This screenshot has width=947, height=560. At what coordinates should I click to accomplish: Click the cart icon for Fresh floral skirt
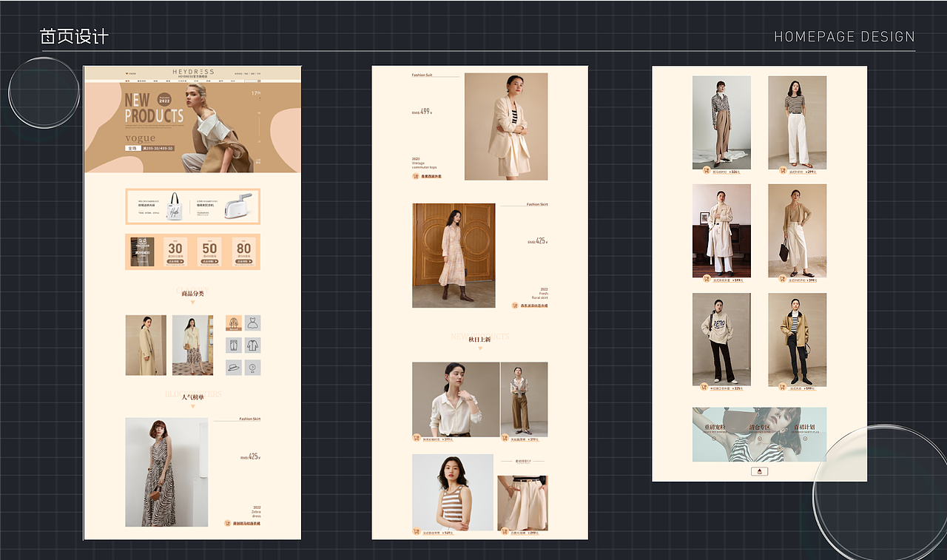(515, 305)
